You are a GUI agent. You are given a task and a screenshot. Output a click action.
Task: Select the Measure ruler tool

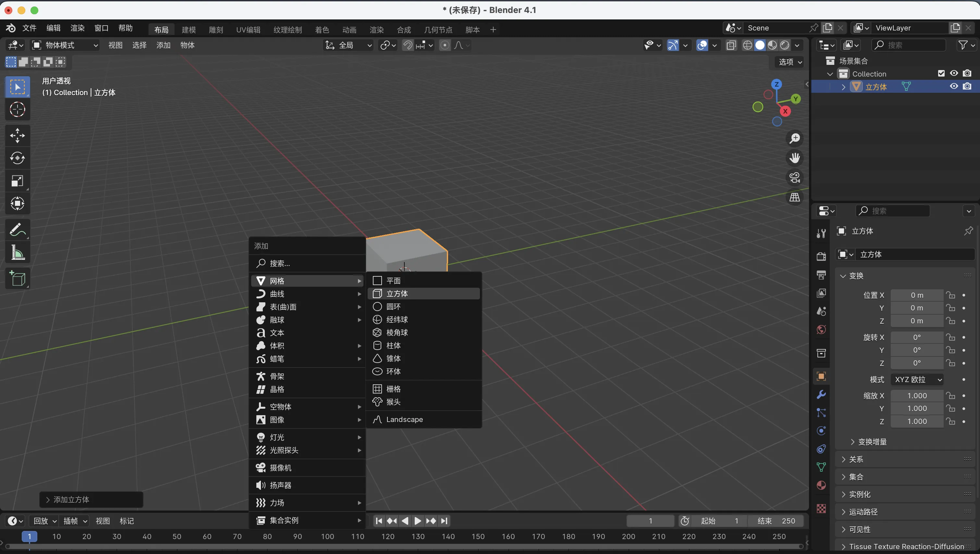click(x=17, y=253)
